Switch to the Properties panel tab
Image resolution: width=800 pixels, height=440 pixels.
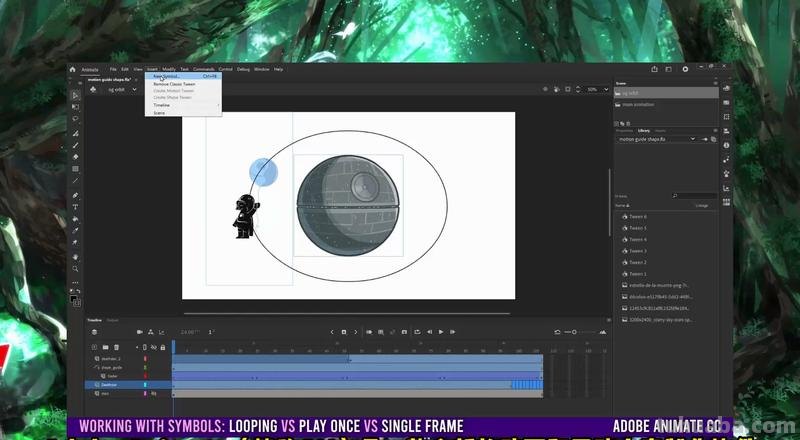pyautogui.click(x=624, y=131)
